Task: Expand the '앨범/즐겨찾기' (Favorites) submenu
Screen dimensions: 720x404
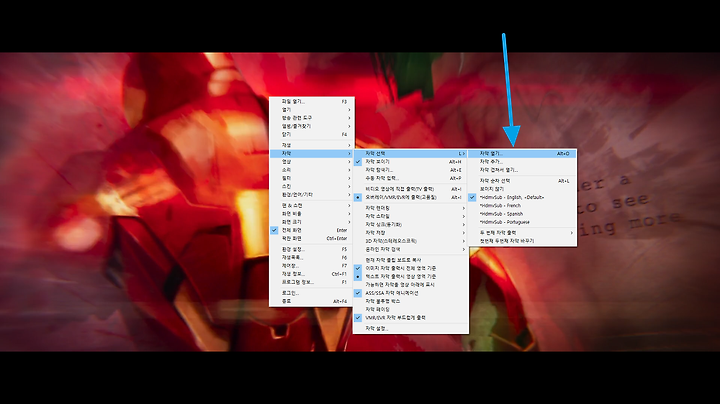Action: coord(311,126)
